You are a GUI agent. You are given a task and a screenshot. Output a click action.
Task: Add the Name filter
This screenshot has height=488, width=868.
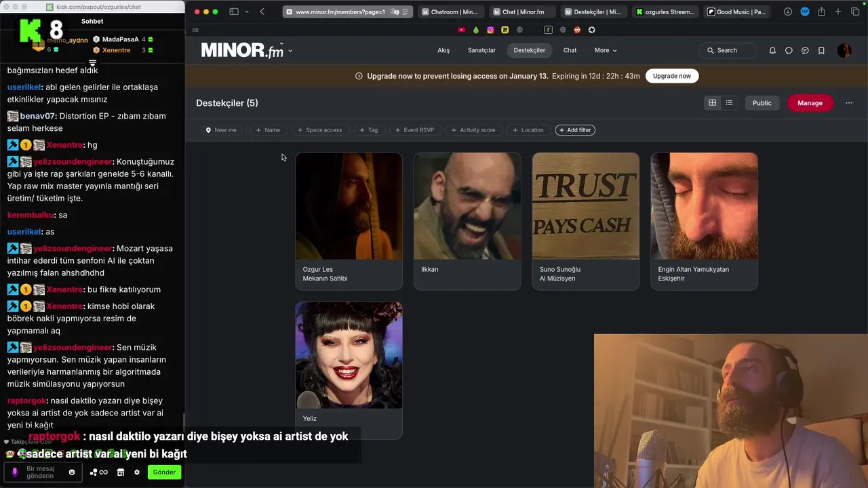tap(268, 130)
